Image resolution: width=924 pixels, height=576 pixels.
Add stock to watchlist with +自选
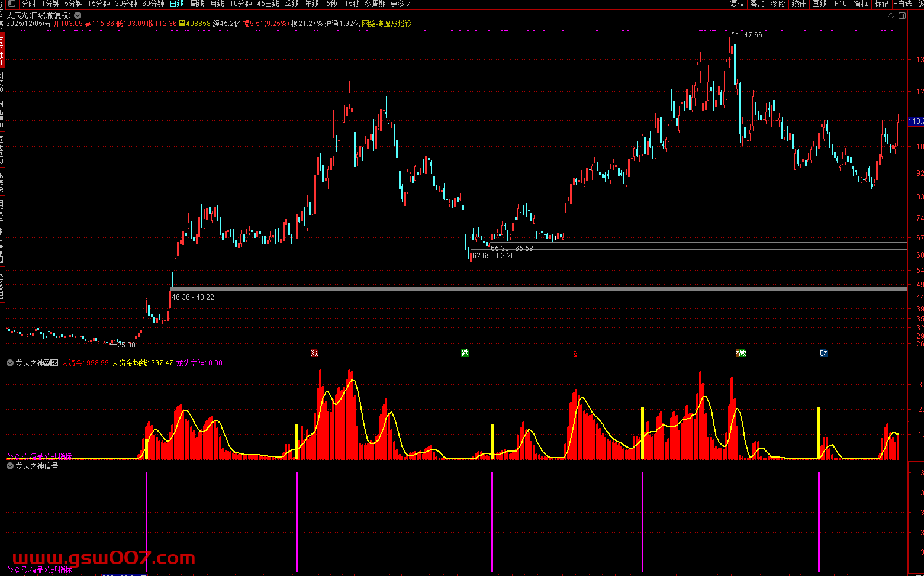point(903,4)
